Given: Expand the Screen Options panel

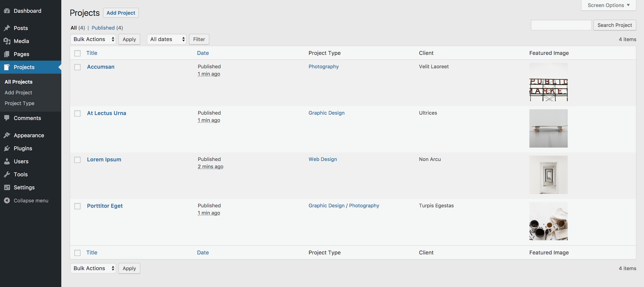Looking at the screenshot, I should 609,5.
